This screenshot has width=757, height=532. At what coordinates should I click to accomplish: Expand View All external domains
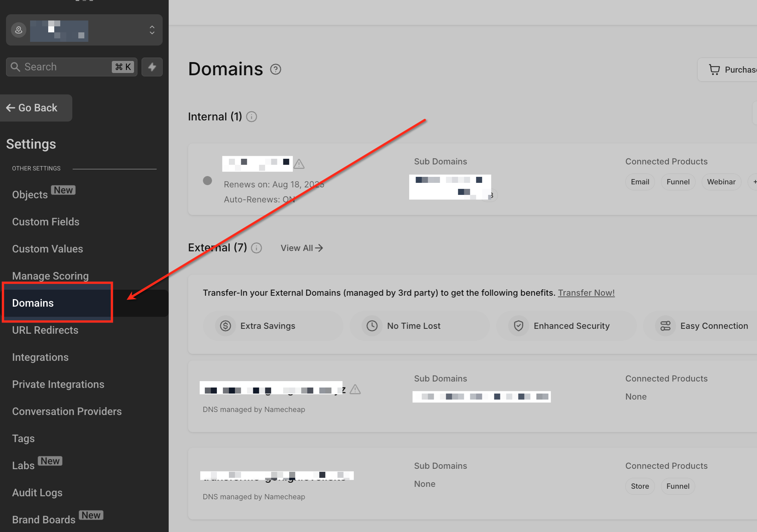click(x=302, y=248)
